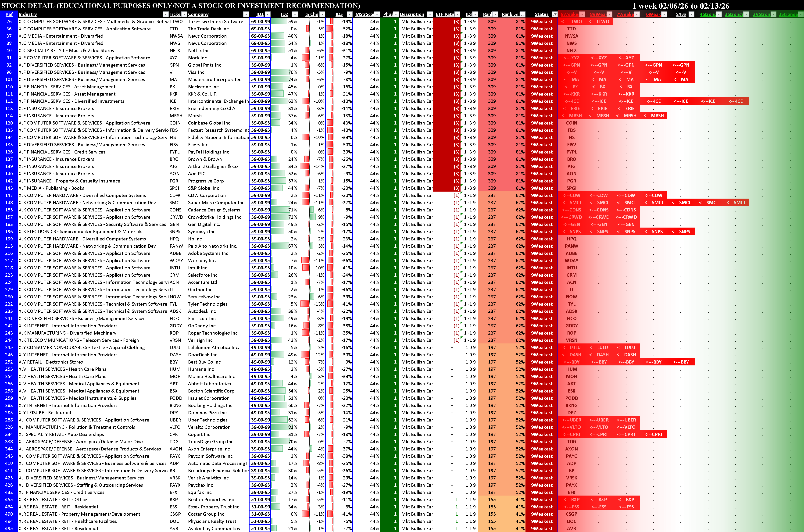This screenshot has height=532, width=804.
Task: Expand the 5Avg filter dropdown
Action: pyautogui.click(x=692, y=14)
